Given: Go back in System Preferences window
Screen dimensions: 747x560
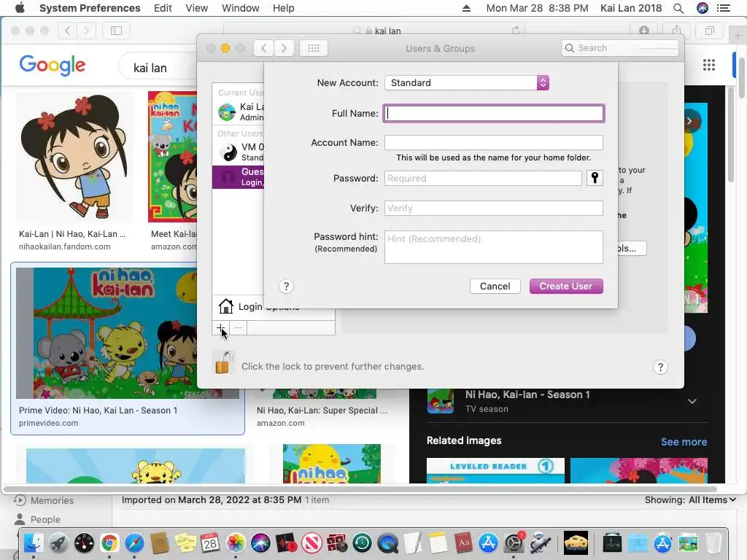Looking at the screenshot, I should [264, 48].
